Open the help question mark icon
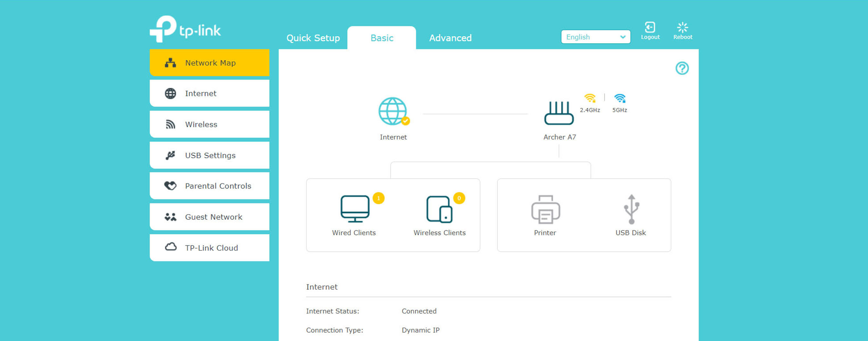The image size is (868, 341). point(682,68)
